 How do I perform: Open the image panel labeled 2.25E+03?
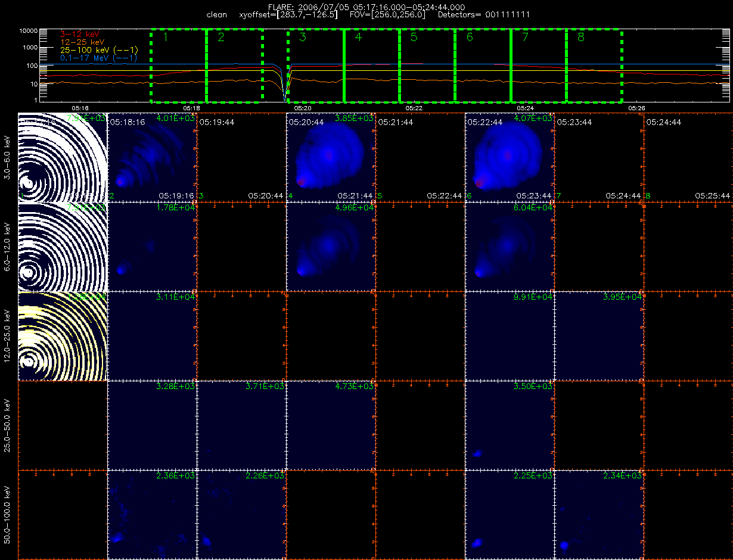pyautogui.click(x=510, y=515)
